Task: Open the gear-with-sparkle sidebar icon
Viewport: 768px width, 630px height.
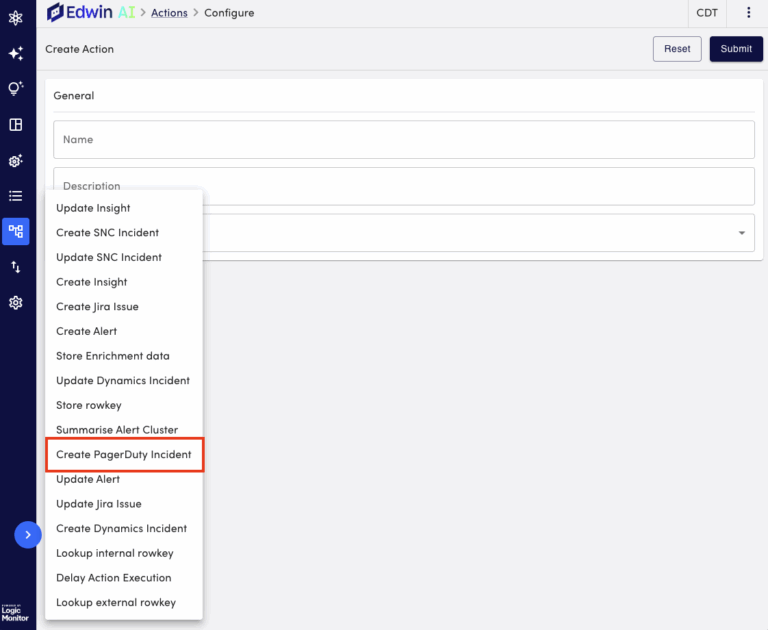Action: 16,160
